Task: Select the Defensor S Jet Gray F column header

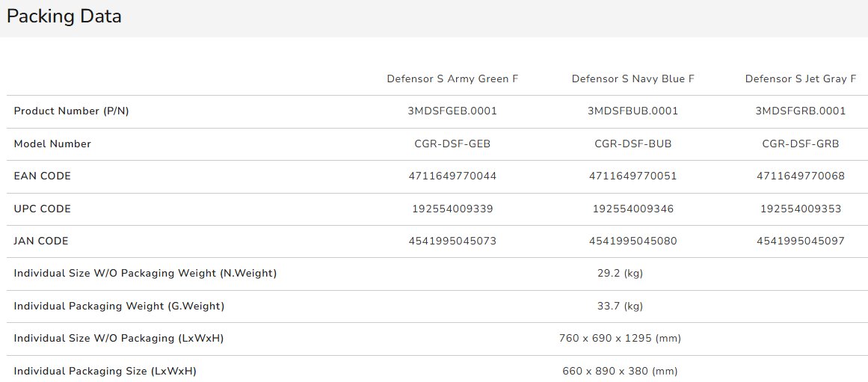Action: 800,78
